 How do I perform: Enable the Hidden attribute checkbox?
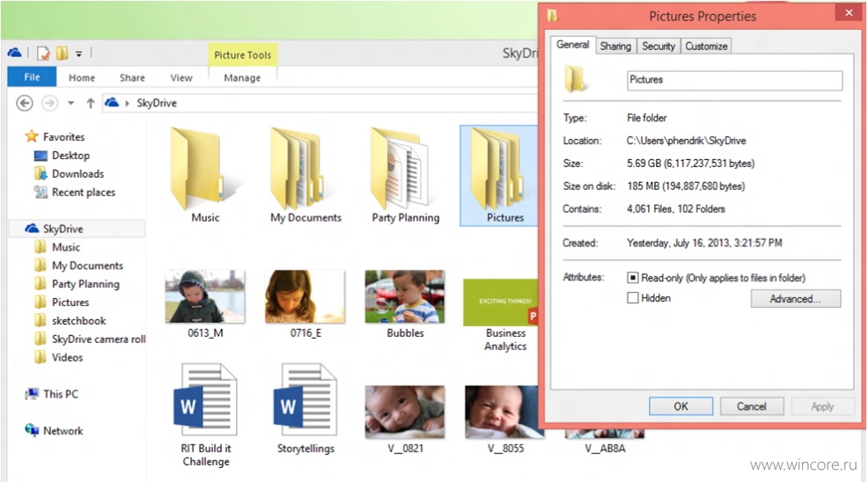[x=633, y=298]
